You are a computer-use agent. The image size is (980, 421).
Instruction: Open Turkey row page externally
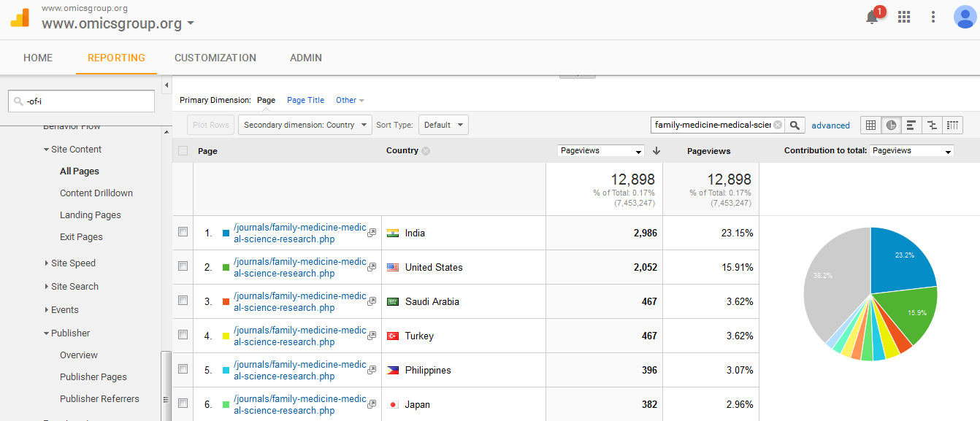click(x=372, y=336)
